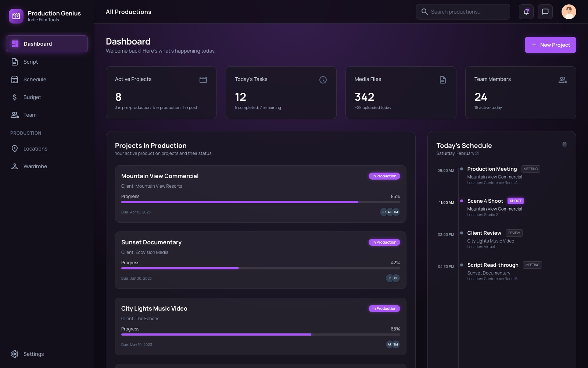The height and width of the screenshot is (368, 588).
Task: Click MEETING tag beside Script Read-through
Action: point(533,265)
